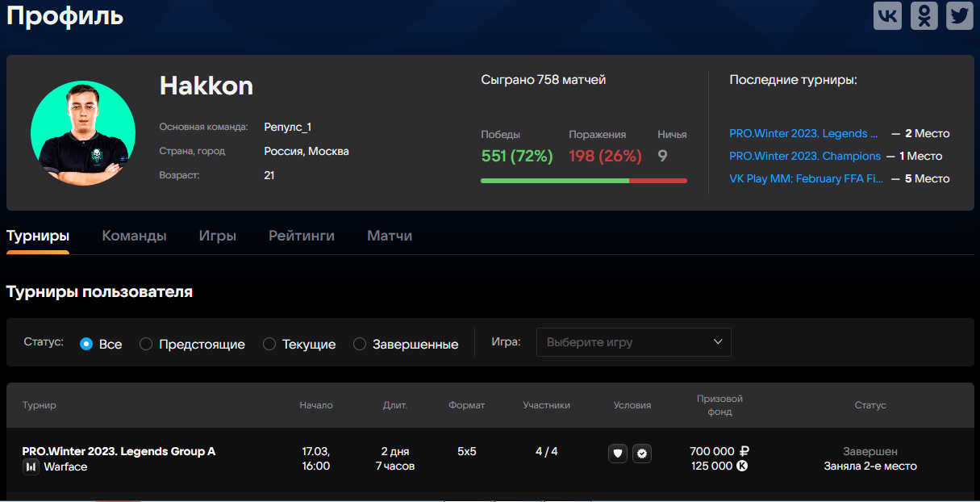Screen dimensions: 980x502
Task: Click the 'Профиль' page title
Action: click(x=65, y=15)
